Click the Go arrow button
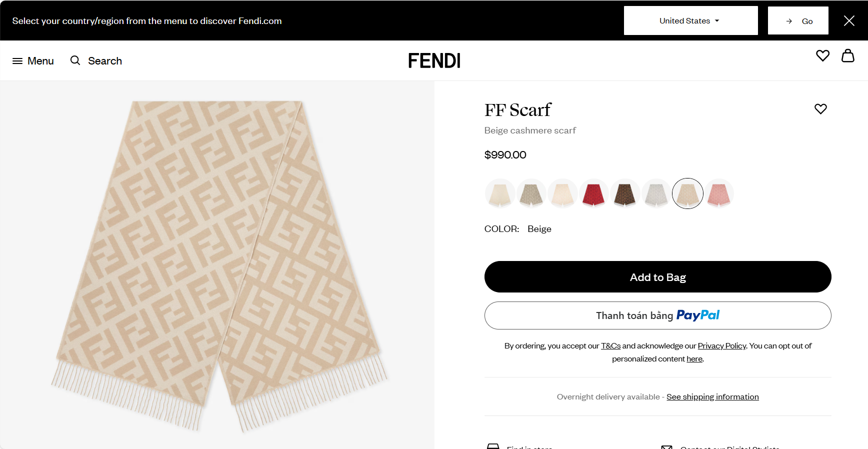This screenshot has height=449, width=868. click(798, 21)
